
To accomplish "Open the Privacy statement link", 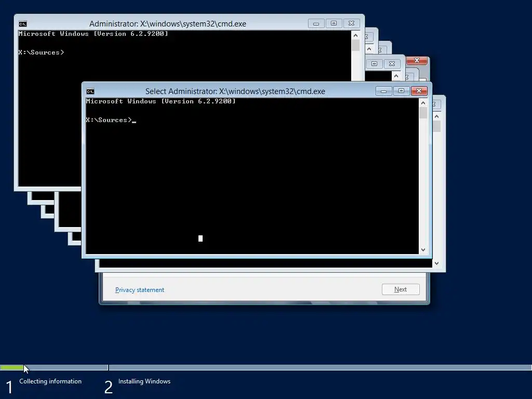I will pos(139,290).
